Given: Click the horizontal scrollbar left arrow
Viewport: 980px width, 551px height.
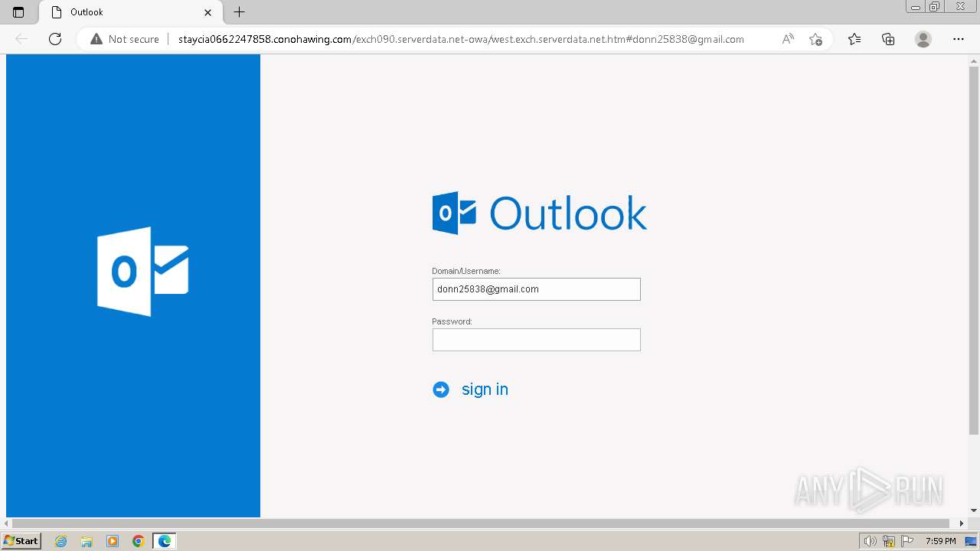Looking at the screenshot, I should pyautogui.click(x=6, y=523).
